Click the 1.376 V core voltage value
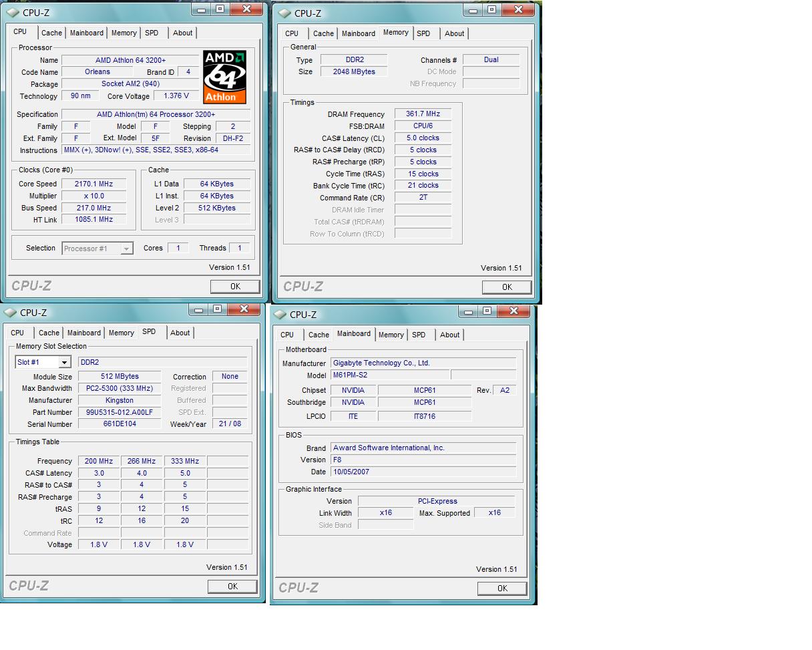The width and height of the screenshot is (812, 650). point(176,96)
